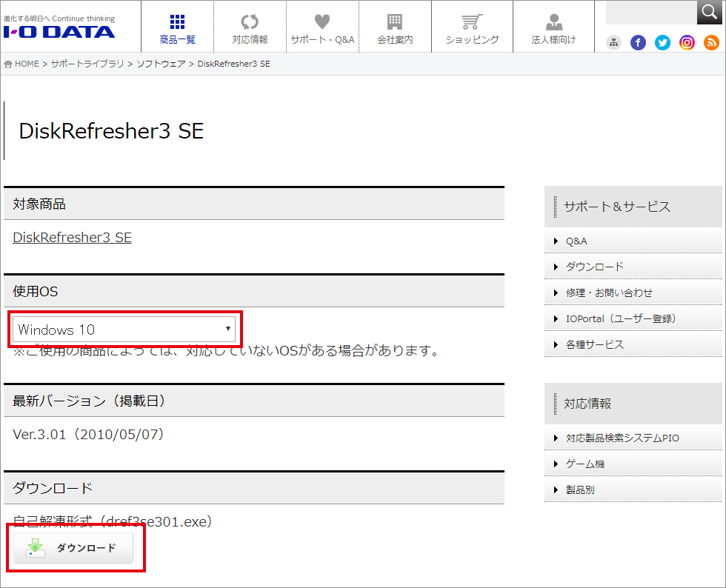Open the Instagram icon
Image resolution: width=726 pixels, height=588 pixels.
coord(687,43)
